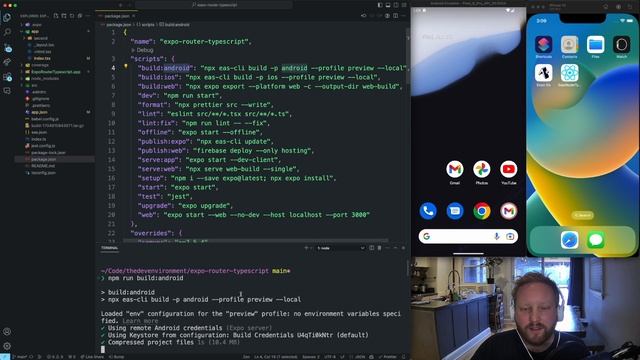Expand the app folder in Explorer
Image resolution: width=640 pixels, height=360 pixels.
click(x=35, y=31)
